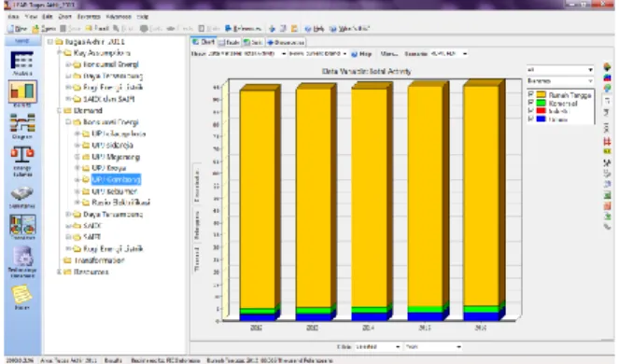The height and width of the screenshot is (364, 619).
Task: Click the green Excel export icon on right strip
Action: pyautogui.click(x=607, y=195)
